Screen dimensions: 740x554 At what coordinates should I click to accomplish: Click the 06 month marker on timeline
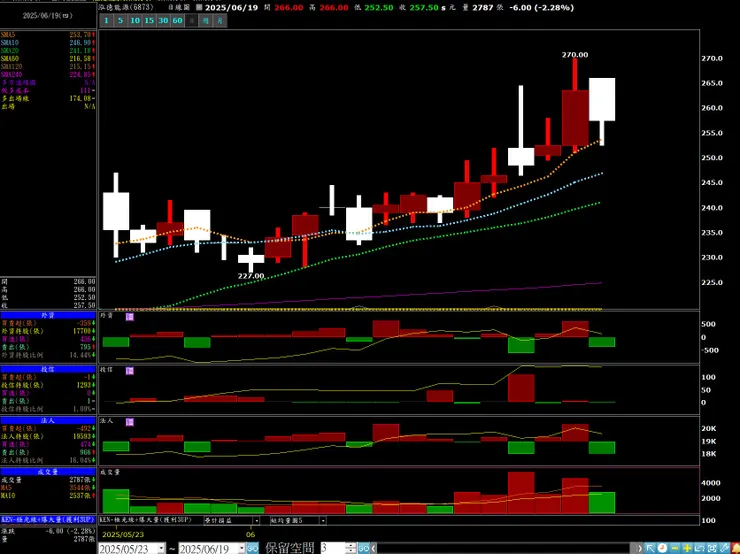click(251, 534)
